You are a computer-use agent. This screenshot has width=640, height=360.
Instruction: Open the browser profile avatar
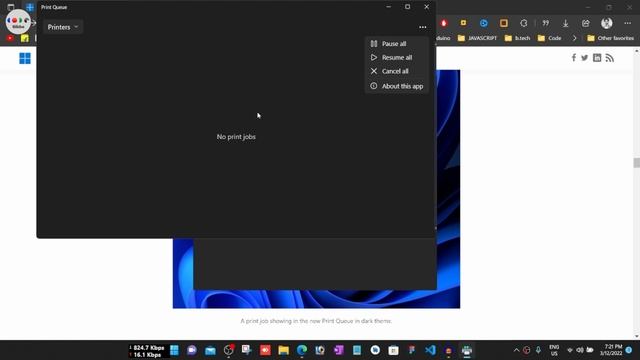coord(607,23)
